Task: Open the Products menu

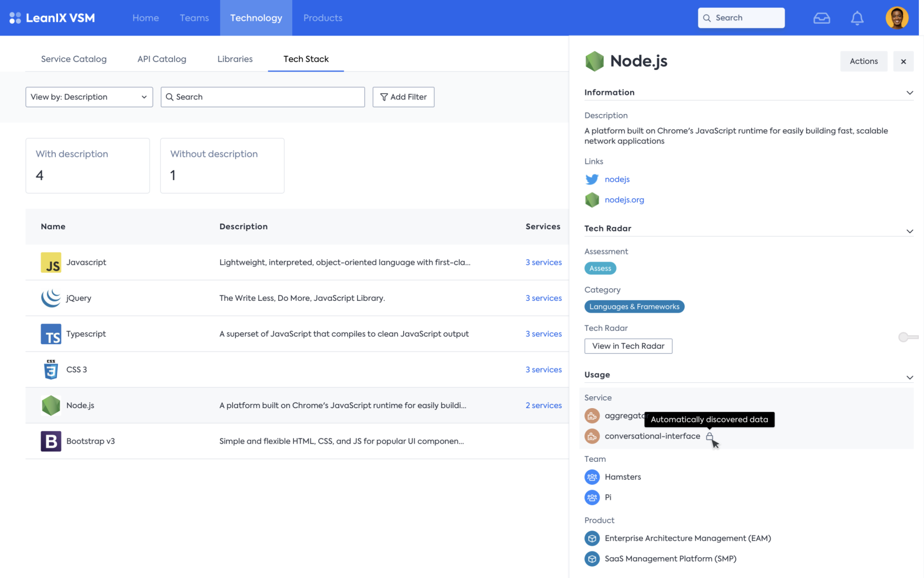Action: point(323,18)
